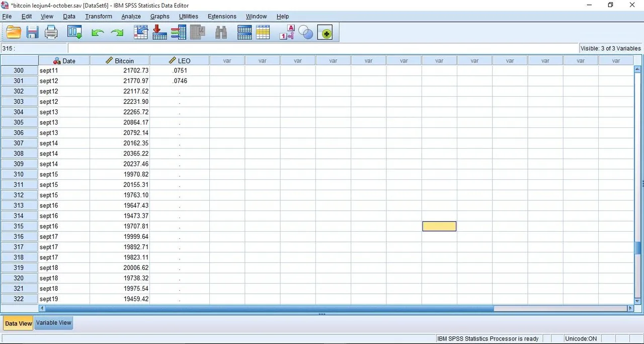644x344 pixels.
Task: Click Date cell sept11
Action: click(x=64, y=71)
